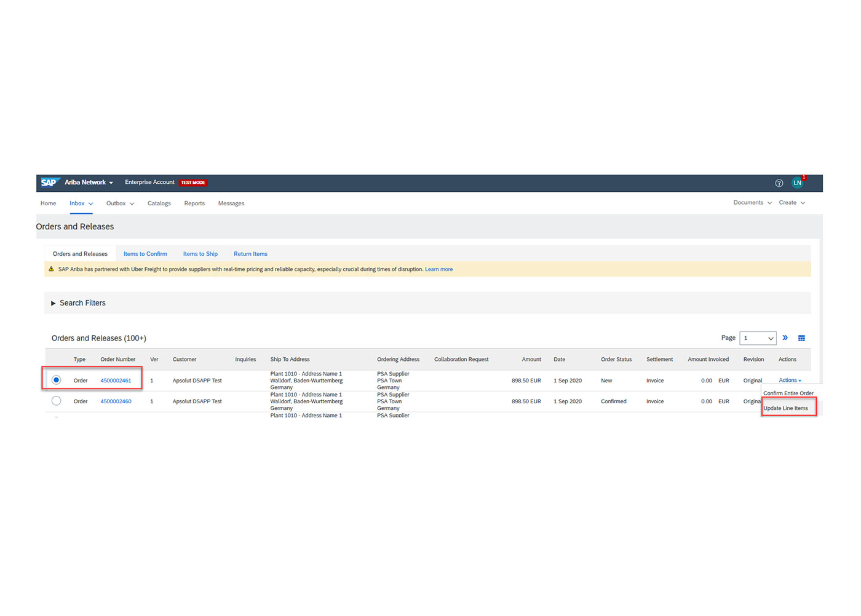Open the red notification badge on the avatar

tap(803, 177)
